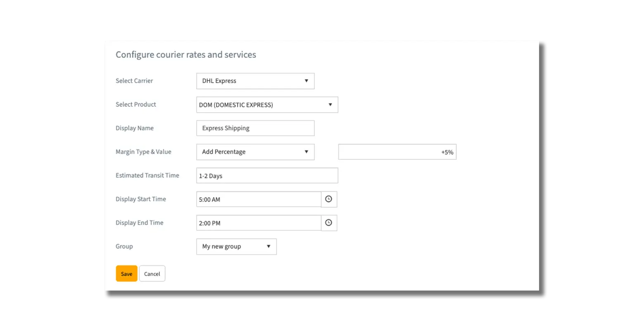Click the Group label text

click(124, 246)
